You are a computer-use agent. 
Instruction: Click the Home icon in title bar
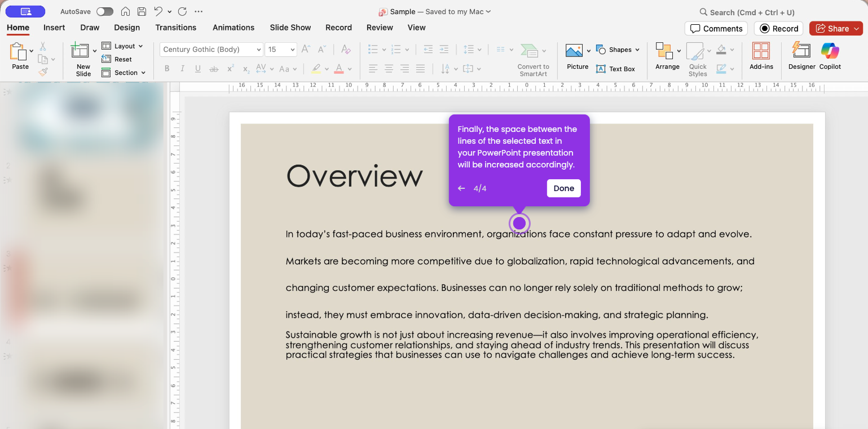click(x=125, y=12)
